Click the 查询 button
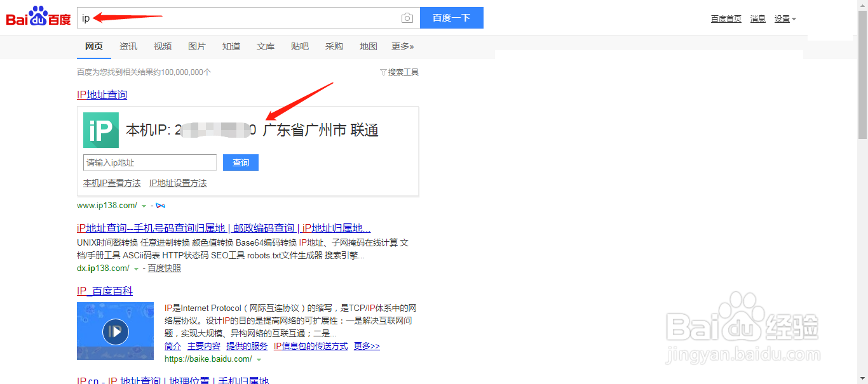This screenshot has width=868, height=384. coord(241,162)
